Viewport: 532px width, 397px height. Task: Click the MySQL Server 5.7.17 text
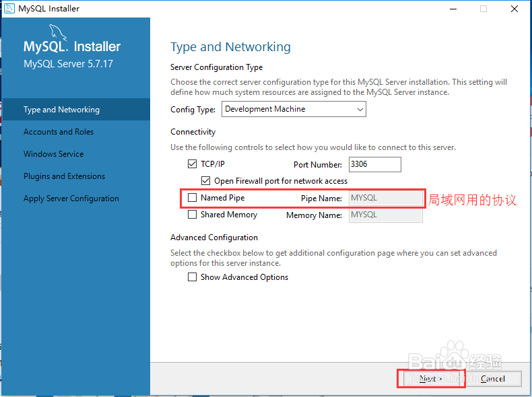coord(68,64)
